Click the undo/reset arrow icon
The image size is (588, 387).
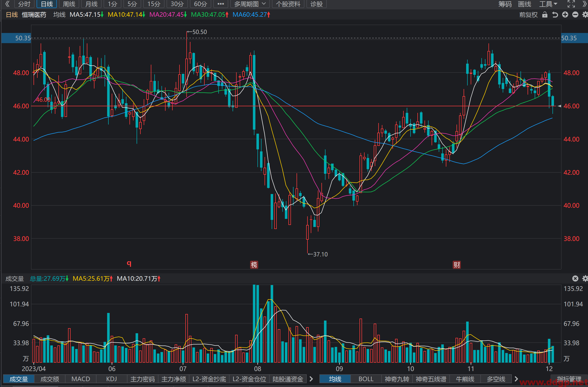tap(555, 15)
